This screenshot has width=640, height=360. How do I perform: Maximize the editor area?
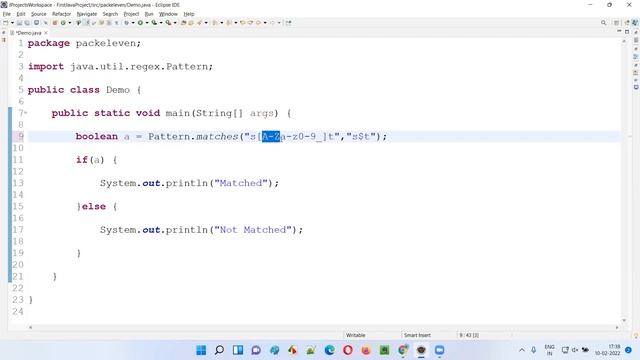pyautogui.click(x=627, y=32)
